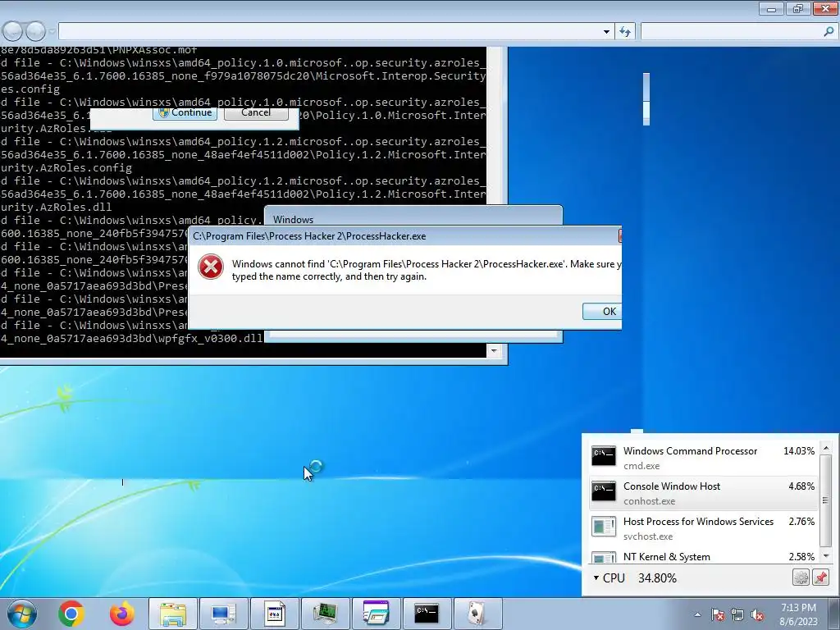The image size is (840, 630).
Task: Click the red error icon in the dialog
Action: click(211, 267)
